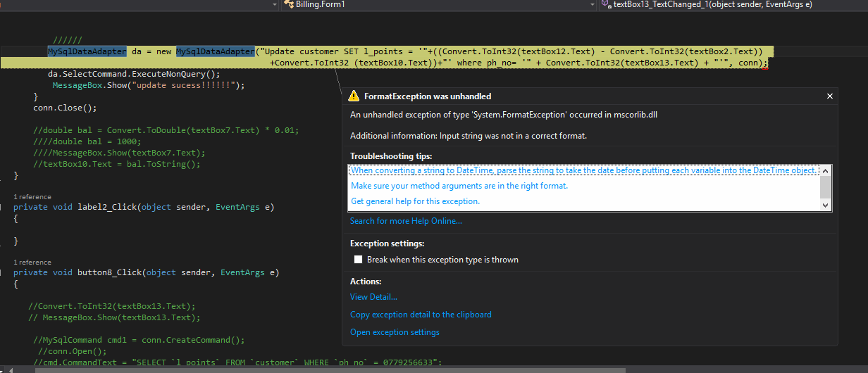Click the highlighted MySqlDataAdapter type before 'da'
Screen dimensions: 868x373
(87, 51)
